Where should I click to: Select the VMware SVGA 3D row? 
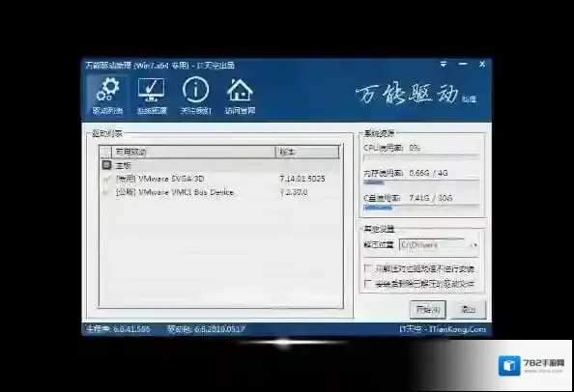[220, 179]
